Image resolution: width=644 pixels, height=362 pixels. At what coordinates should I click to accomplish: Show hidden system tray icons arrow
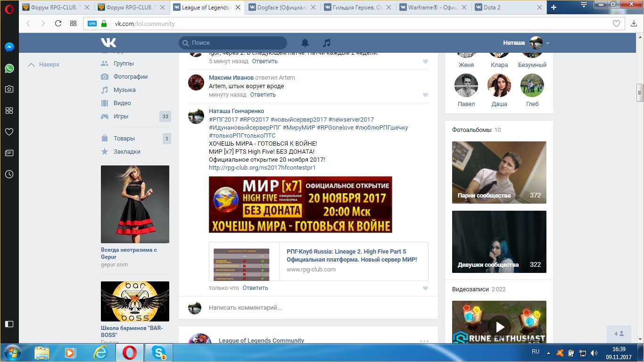click(548, 352)
